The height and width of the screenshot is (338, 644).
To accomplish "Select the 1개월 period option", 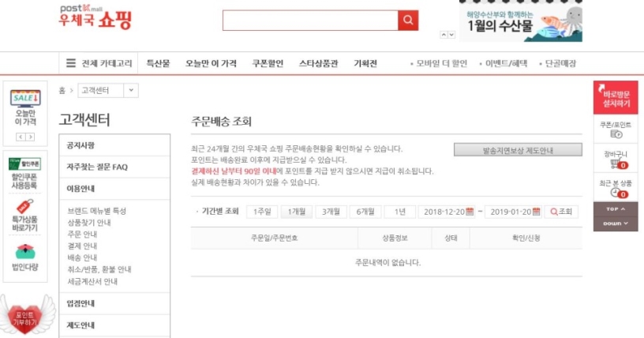I will click(296, 212).
